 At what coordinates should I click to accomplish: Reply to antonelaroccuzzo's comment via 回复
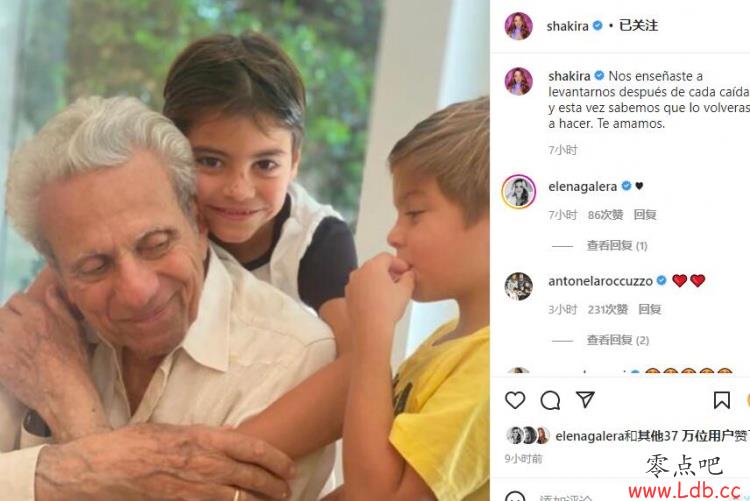coord(650,310)
